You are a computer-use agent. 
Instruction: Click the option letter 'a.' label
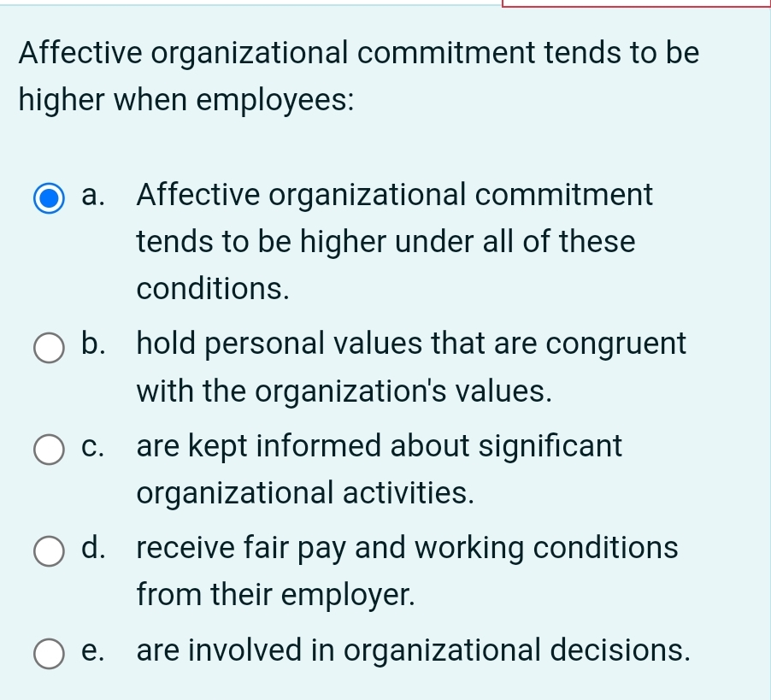pyautogui.click(x=91, y=197)
